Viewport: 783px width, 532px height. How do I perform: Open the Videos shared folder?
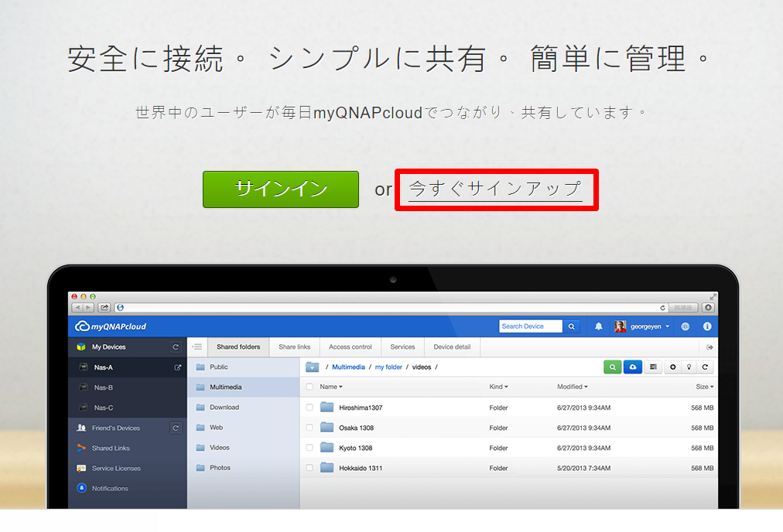click(243, 448)
